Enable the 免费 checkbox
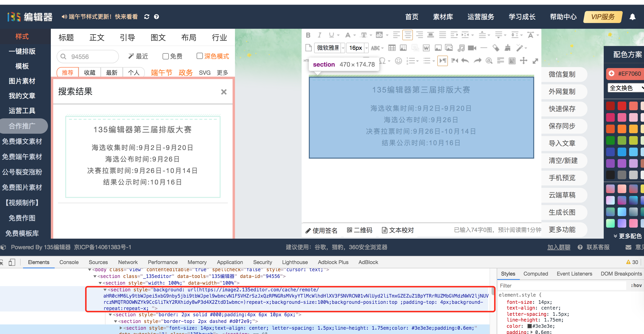The width and height of the screenshot is (644, 334). (x=165, y=57)
